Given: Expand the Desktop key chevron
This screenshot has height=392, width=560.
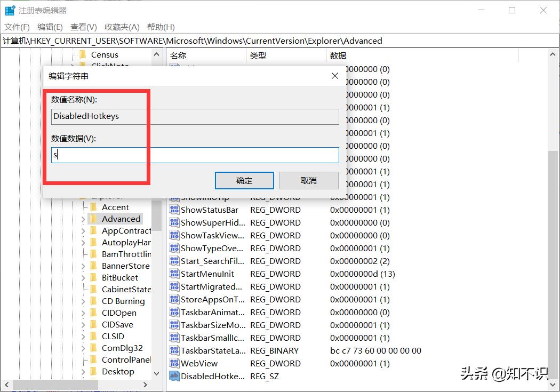Looking at the screenshot, I should coord(83,372).
